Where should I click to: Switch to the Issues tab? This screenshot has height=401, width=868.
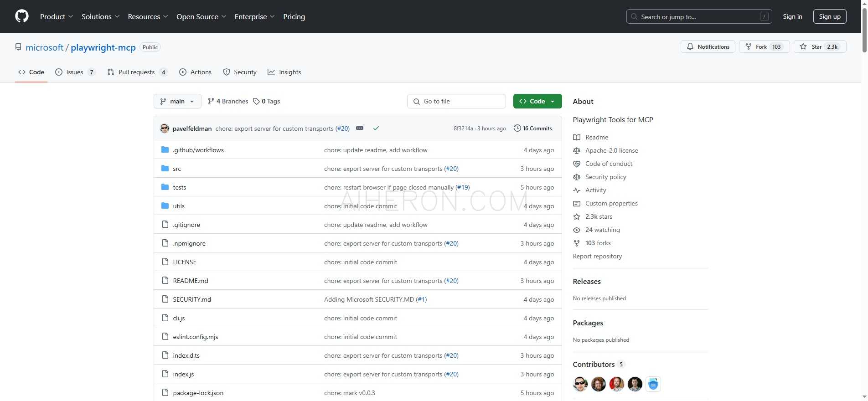[x=75, y=72]
